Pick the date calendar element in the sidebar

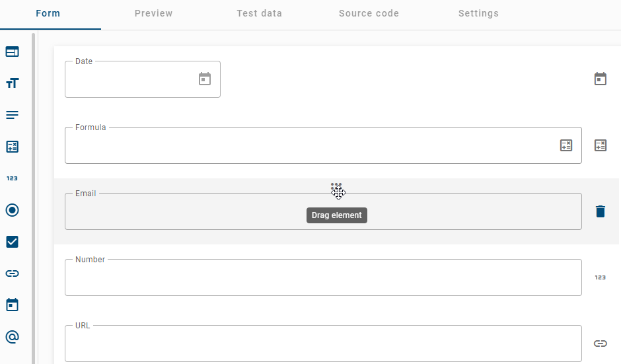click(x=13, y=305)
